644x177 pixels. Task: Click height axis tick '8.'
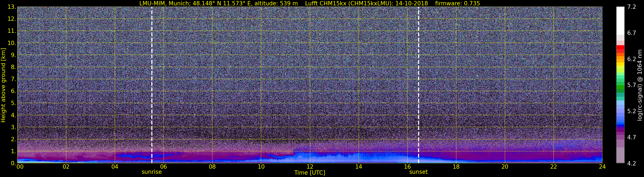click(13, 67)
